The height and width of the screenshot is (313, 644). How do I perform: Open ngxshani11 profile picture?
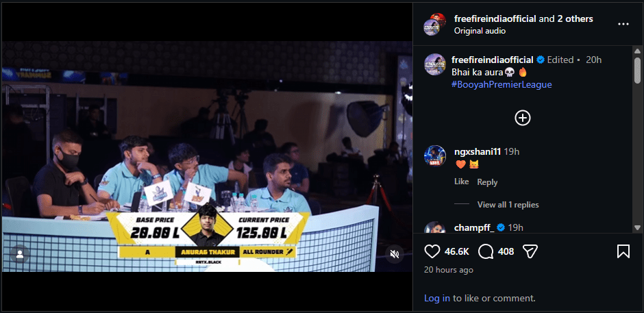click(x=434, y=156)
